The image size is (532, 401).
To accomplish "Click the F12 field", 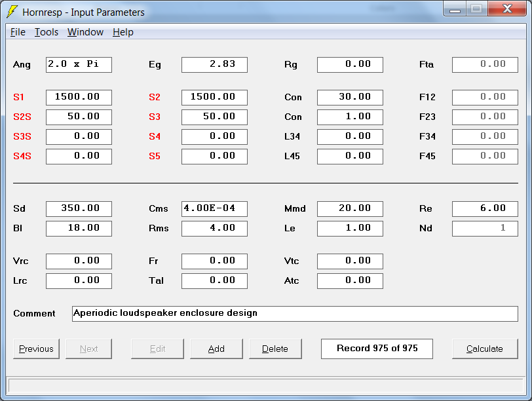I will tap(485, 98).
